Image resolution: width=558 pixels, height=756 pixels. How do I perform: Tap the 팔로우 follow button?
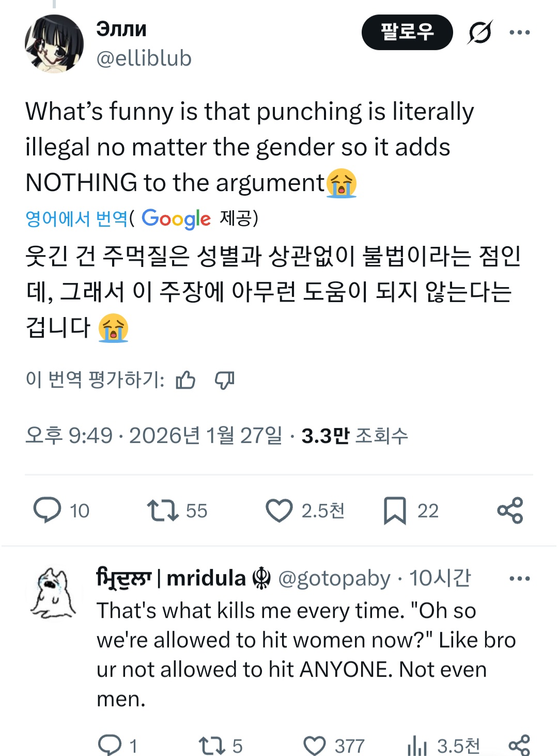pyautogui.click(x=407, y=33)
